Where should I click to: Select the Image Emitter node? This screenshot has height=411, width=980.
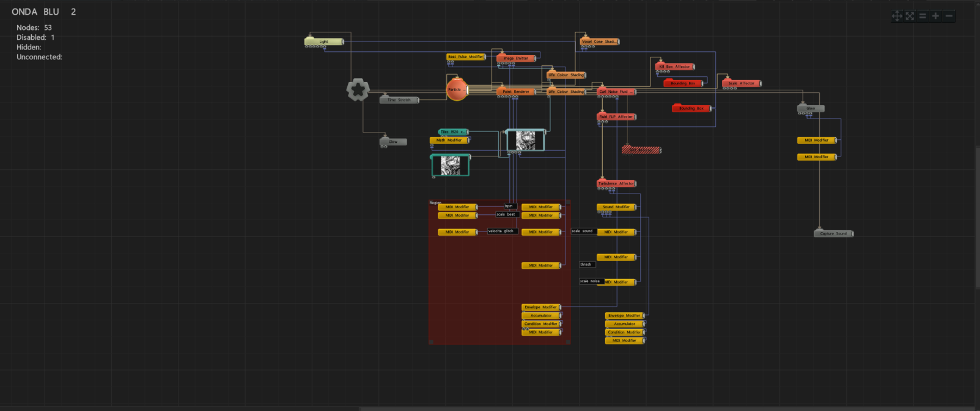(515, 59)
